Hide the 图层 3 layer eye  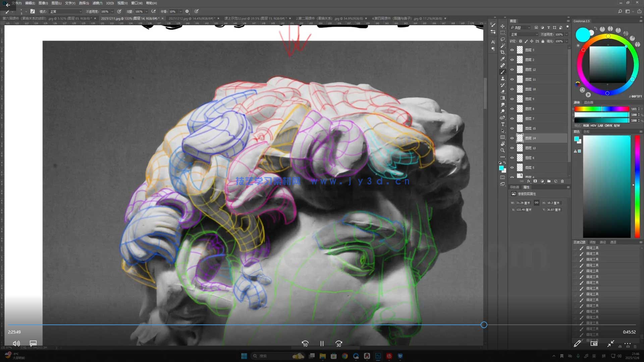[x=512, y=50]
